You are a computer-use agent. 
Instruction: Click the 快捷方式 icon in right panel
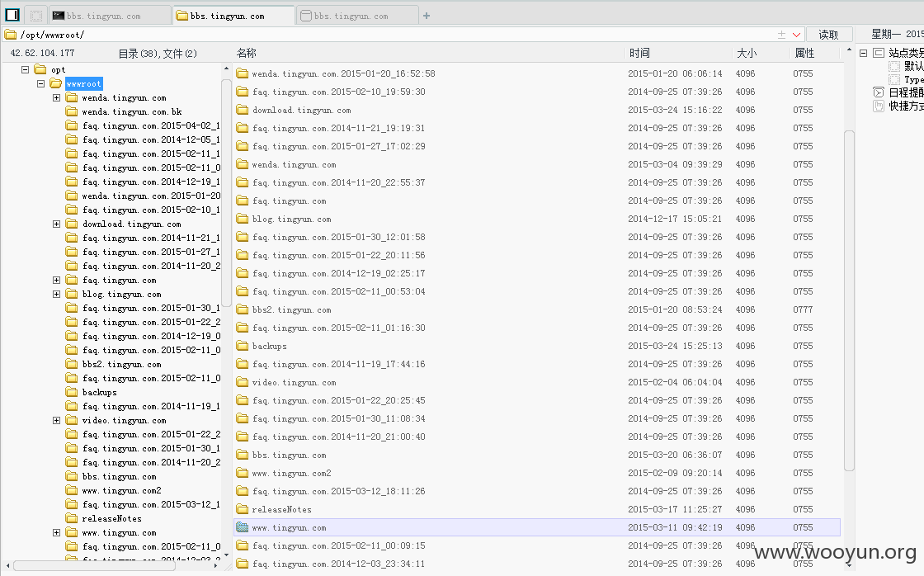pos(878,106)
